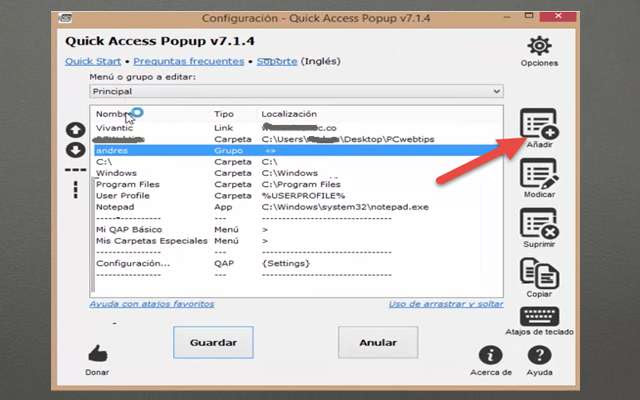This screenshot has height=400, width=640.
Task: Select the Program Files row
Action: (296, 184)
